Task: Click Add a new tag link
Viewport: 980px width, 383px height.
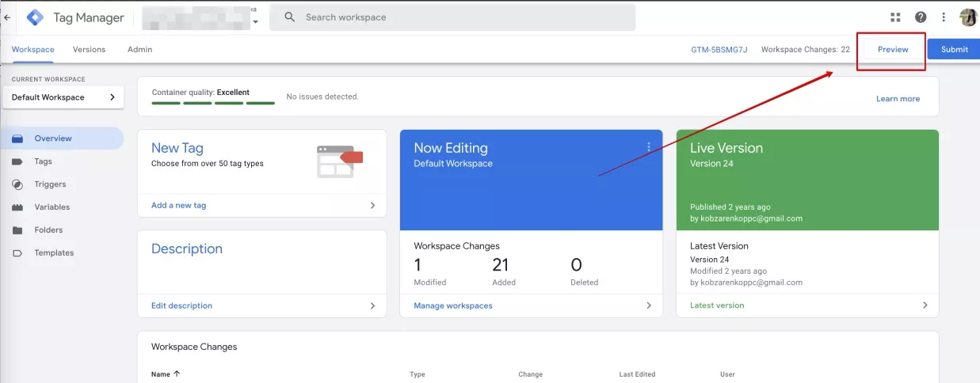Action: (x=178, y=205)
